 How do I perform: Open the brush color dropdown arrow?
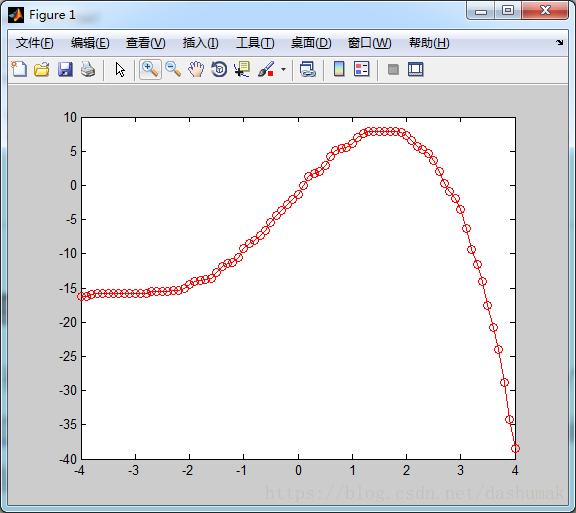[x=283, y=69]
